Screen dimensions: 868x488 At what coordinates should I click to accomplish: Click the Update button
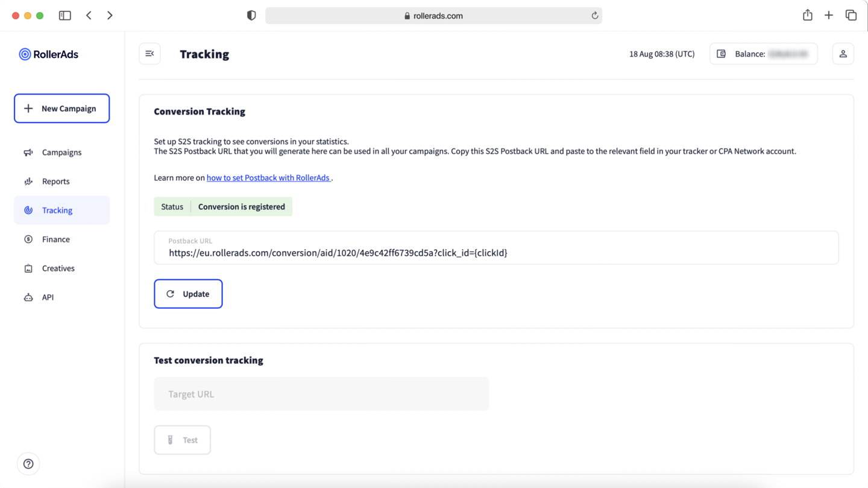pyautogui.click(x=188, y=294)
